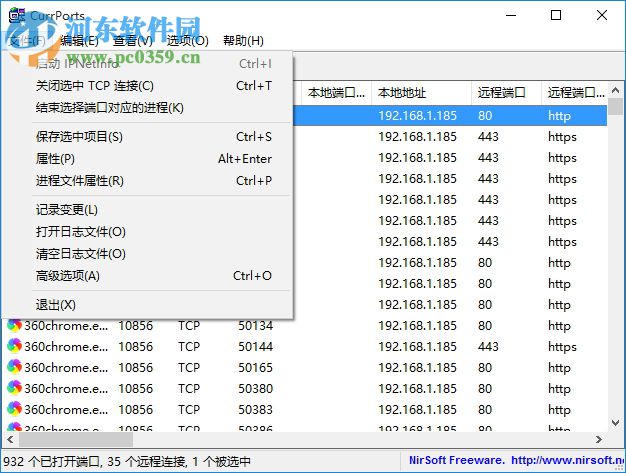Click the truncated 远程端口... name column header
Viewport: 626px width, 473px height.
(x=574, y=93)
